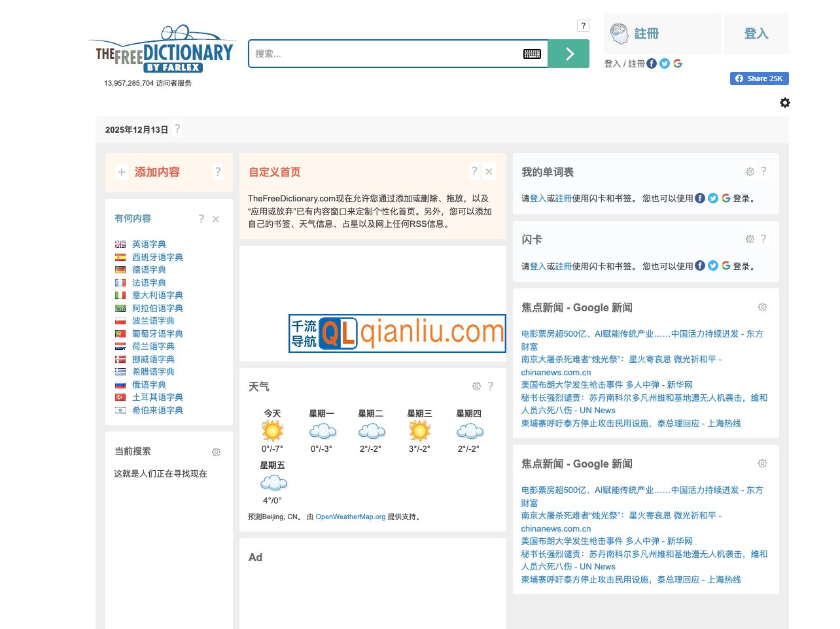Viewport: 840px width, 629px height.
Task: Click the green search arrow button
Action: click(568, 54)
